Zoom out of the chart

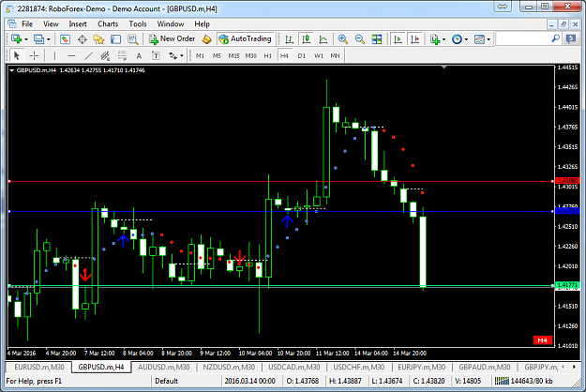359,38
